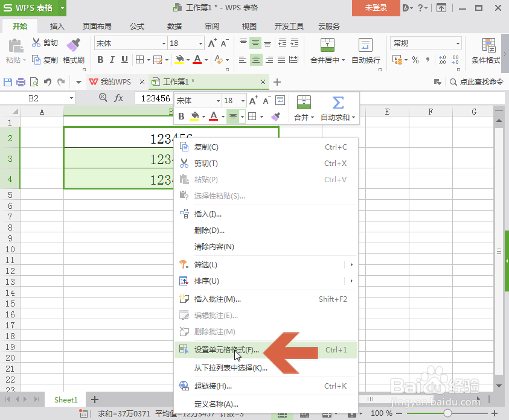Viewport: 509px width, 420px height.
Task: Add a new sheet next to Sheet1
Action: [x=94, y=399]
